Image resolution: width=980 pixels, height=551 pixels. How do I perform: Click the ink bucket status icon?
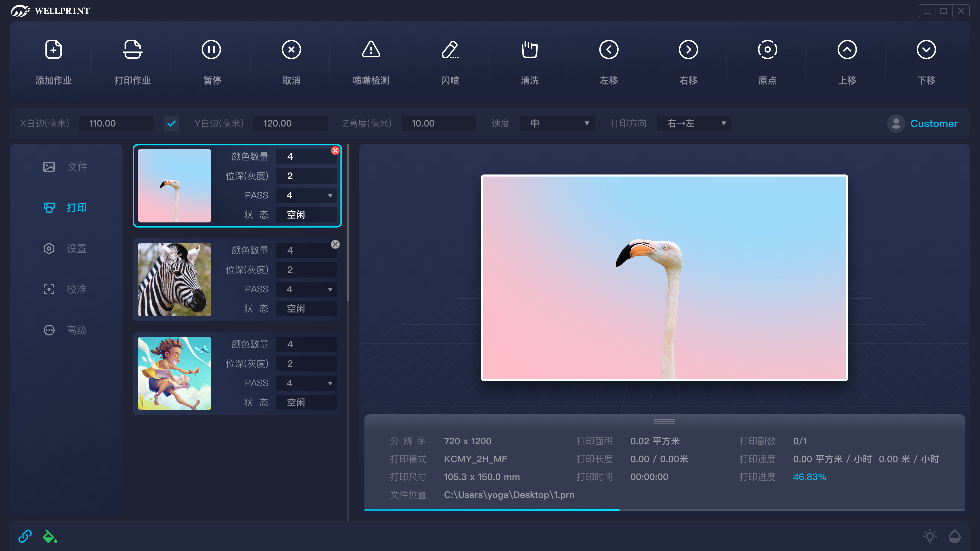pyautogui.click(x=50, y=536)
